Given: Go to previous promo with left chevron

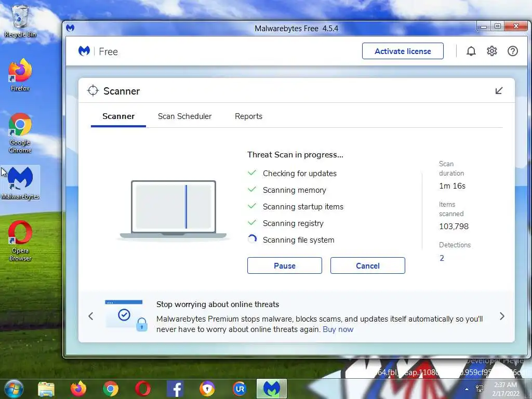Looking at the screenshot, I should pos(90,316).
